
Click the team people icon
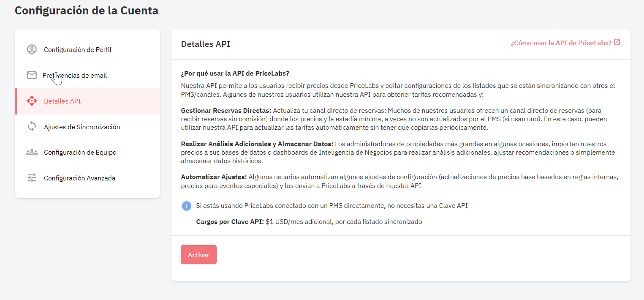32,152
